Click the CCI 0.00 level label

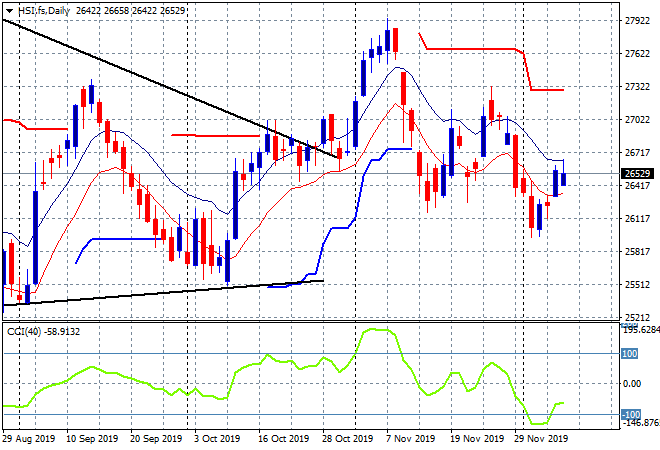tap(633, 383)
